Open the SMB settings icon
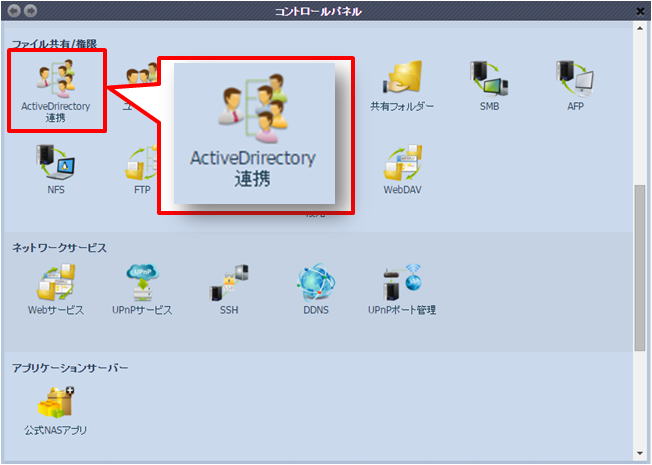 [x=489, y=86]
